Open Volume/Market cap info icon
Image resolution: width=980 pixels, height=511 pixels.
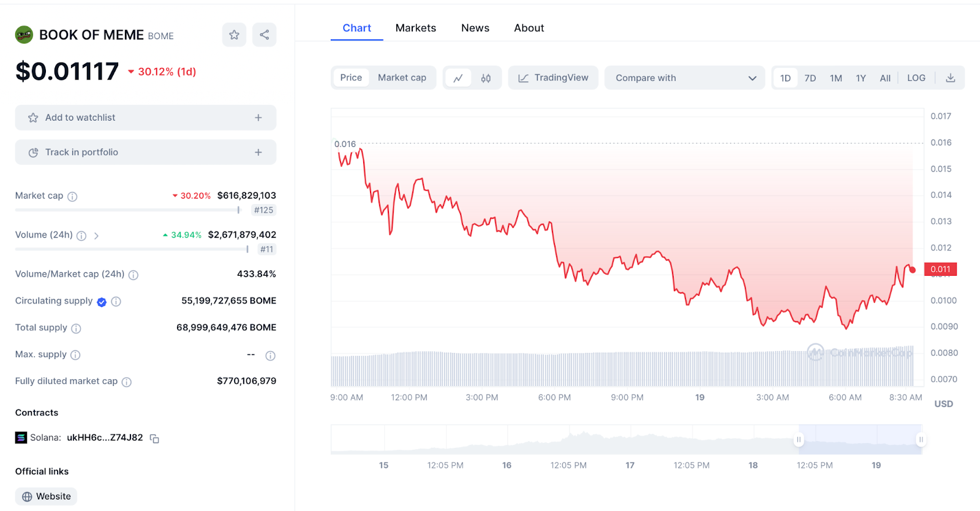coord(134,275)
